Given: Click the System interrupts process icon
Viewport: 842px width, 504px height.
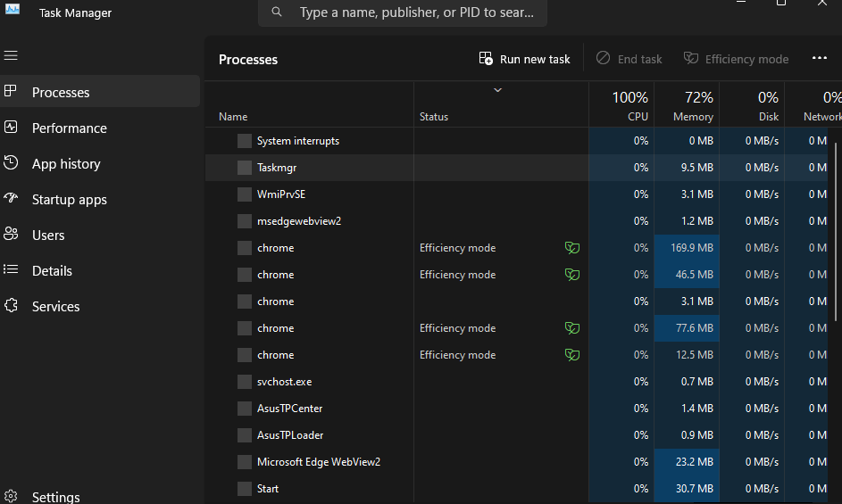Looking at the screenshot, I should [245, 141].
